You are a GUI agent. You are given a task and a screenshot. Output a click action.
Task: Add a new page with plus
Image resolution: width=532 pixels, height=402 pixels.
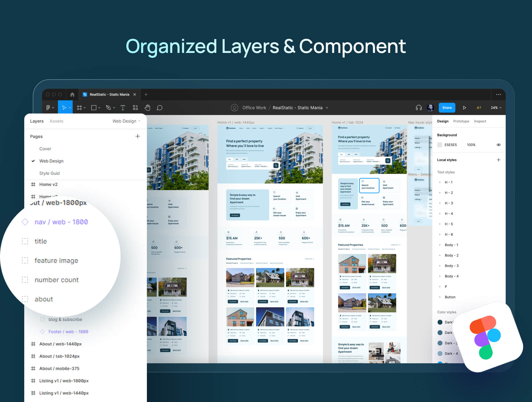137,136
